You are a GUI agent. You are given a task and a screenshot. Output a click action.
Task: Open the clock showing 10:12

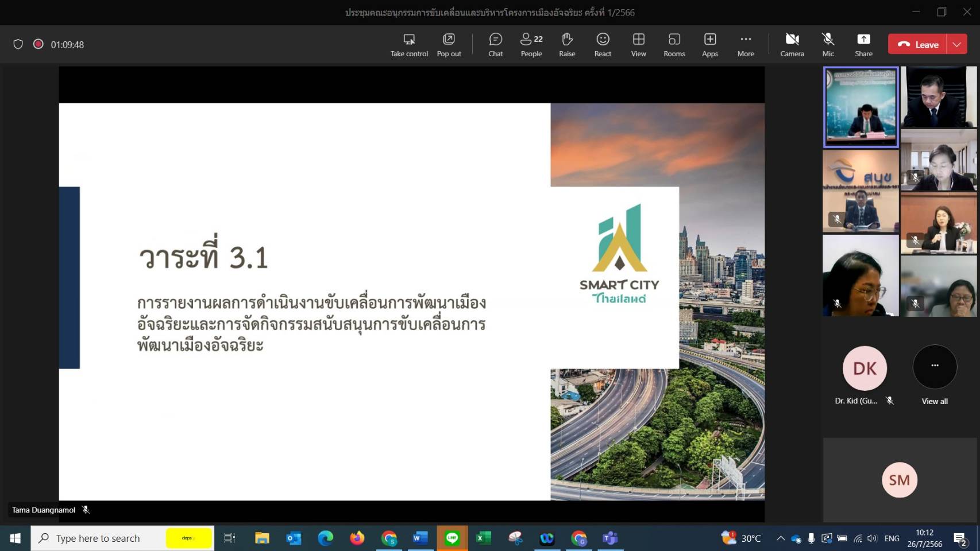[x=925, y=538]
